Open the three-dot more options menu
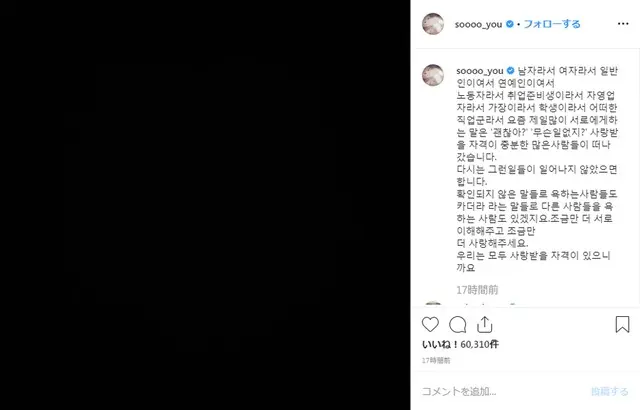This screenshot has width=640, height=410. point(623,24)
